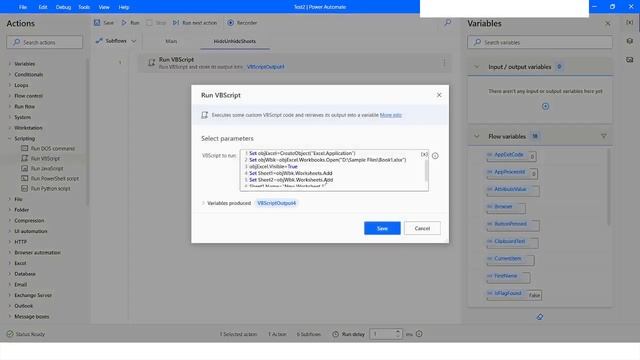640x360 pixels.
Task: Open the Help menu
Action: pos(124,7)
